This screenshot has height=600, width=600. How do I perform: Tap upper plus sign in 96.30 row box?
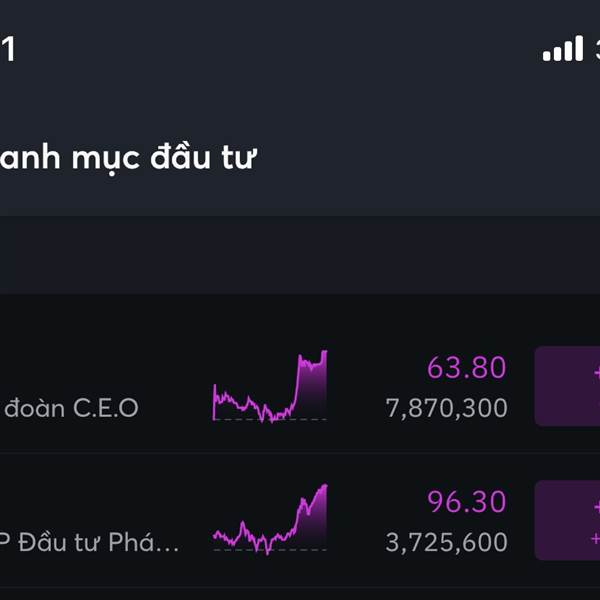[x=597, y=507]
